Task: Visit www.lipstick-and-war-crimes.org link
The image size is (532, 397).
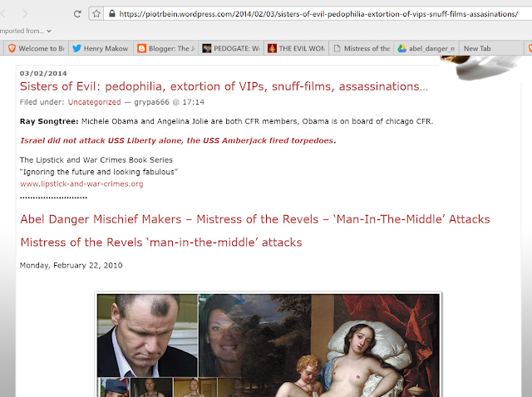Action: coord(81,184)
